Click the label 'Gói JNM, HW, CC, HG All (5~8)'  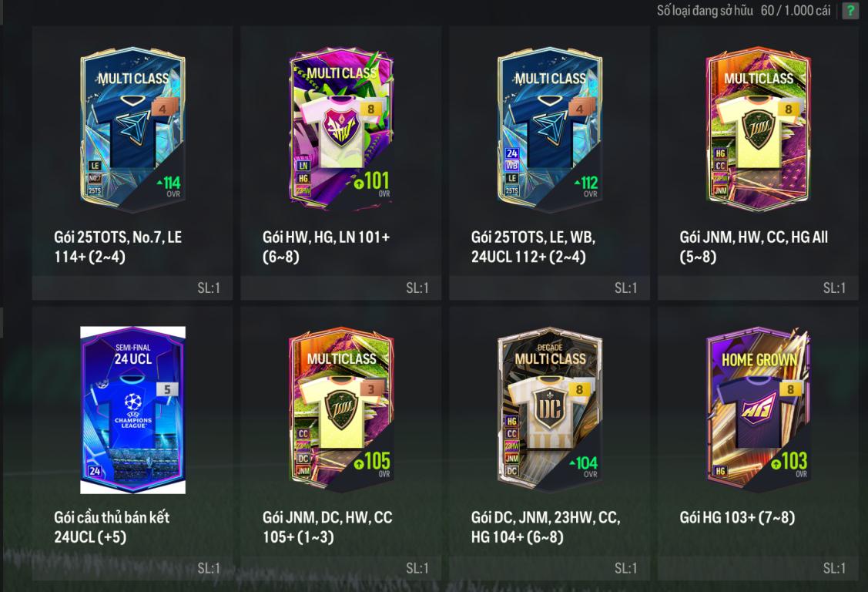click(753, 247)
